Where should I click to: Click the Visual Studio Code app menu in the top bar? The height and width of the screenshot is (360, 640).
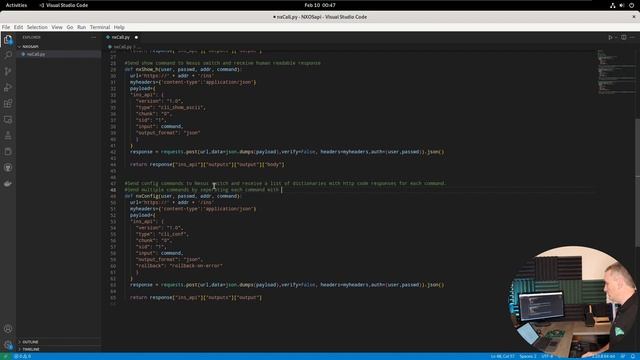64,5
